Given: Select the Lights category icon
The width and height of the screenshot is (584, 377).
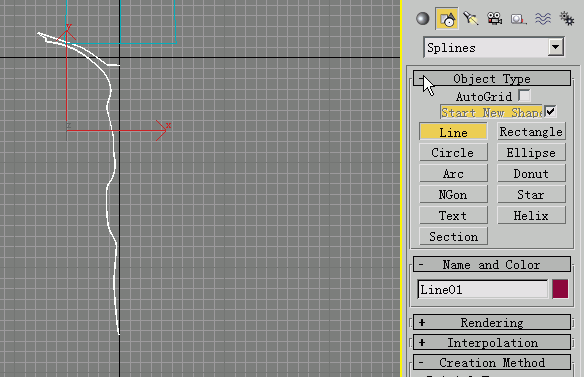Looking at the screenshot, I should point(470,18).
